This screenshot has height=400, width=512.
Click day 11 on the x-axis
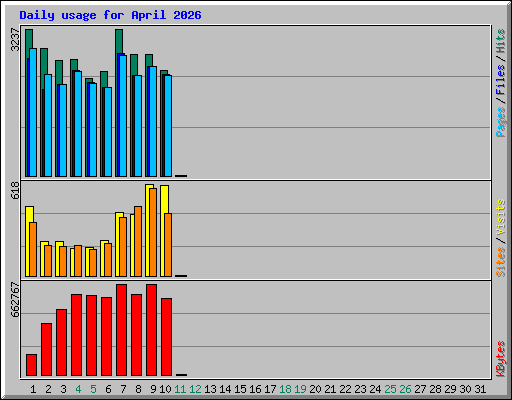coord(180,389)
